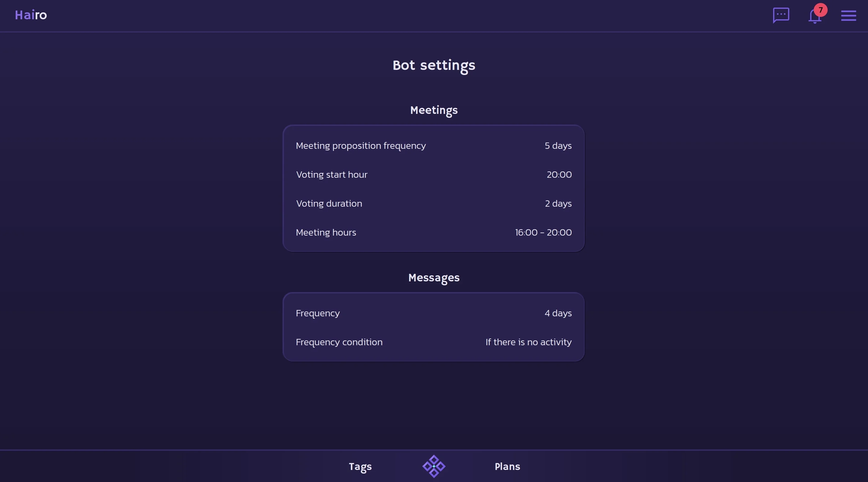Screen dimensions: 868x482
Task: Click the messages Frequency row label
Action: pos(317,313)
